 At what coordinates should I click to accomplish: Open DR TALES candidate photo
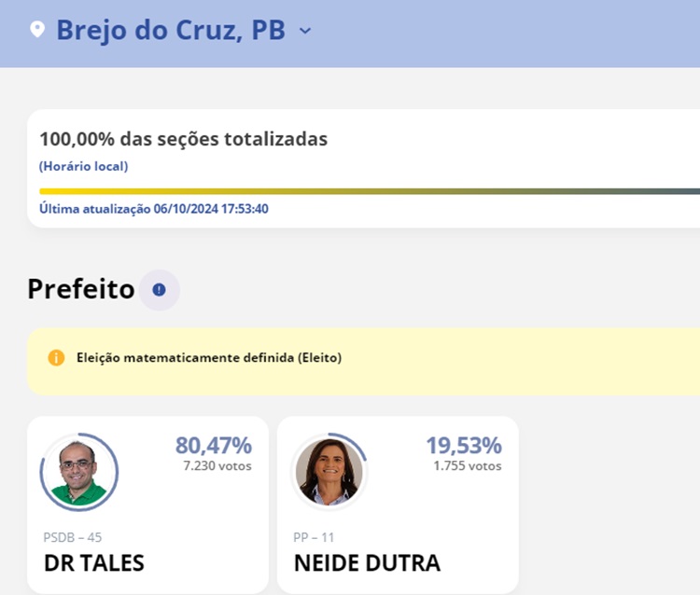(x=79, y=473)
